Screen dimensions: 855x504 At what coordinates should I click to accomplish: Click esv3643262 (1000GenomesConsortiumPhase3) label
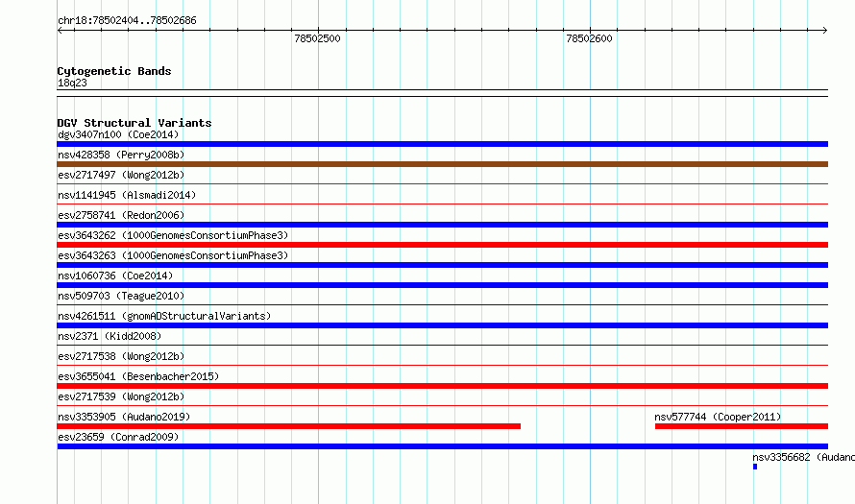173,235
